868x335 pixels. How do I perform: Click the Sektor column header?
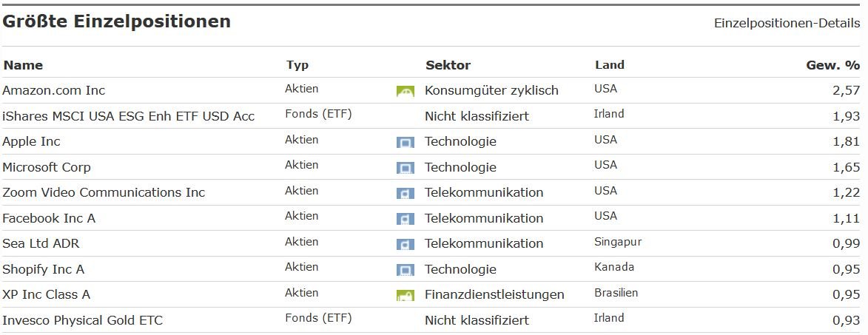click(448, 65)
